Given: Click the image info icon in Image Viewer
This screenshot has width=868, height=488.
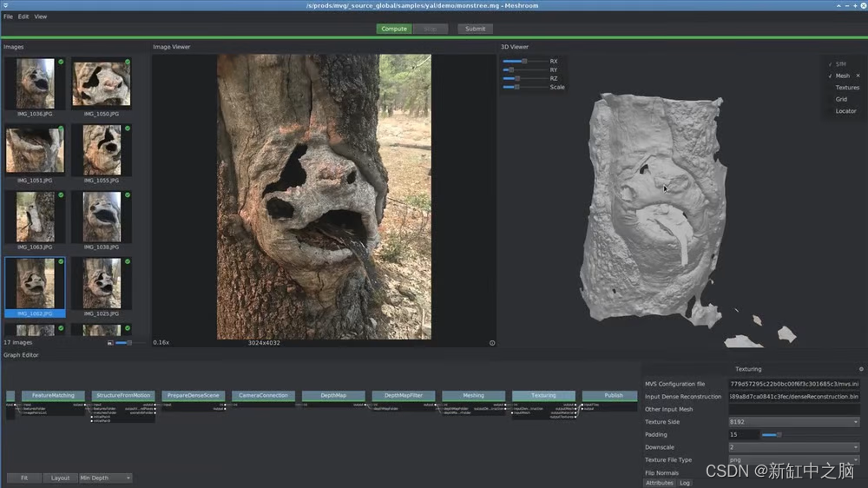Looking at the screenshot, I should pyautogui.click(x=492, y=343).
